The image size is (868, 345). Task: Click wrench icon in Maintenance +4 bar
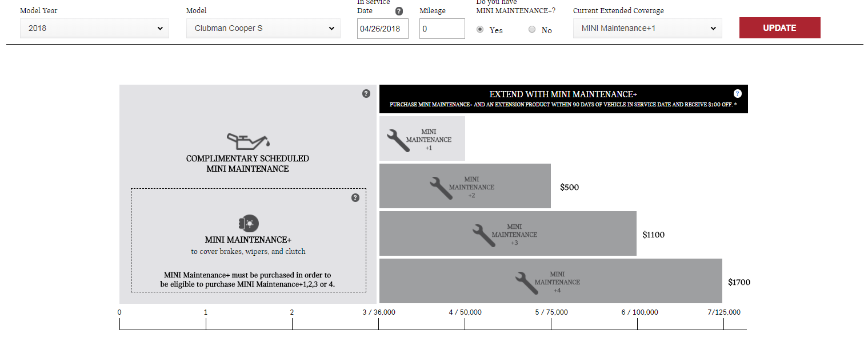point(526,283)
